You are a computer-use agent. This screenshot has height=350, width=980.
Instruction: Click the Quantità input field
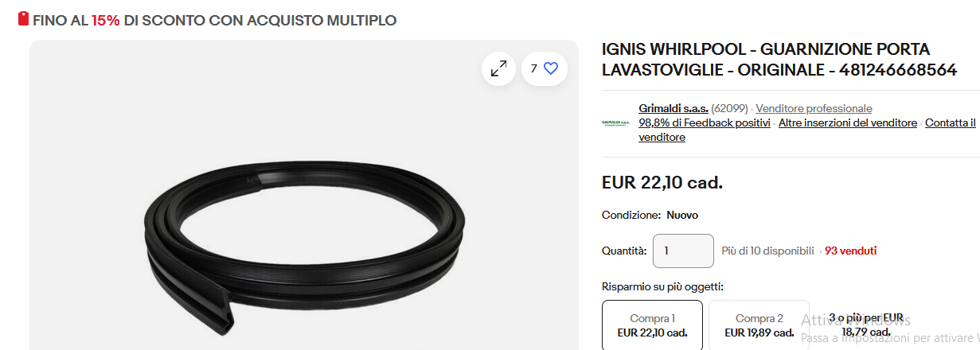click(x=683, y=251)
